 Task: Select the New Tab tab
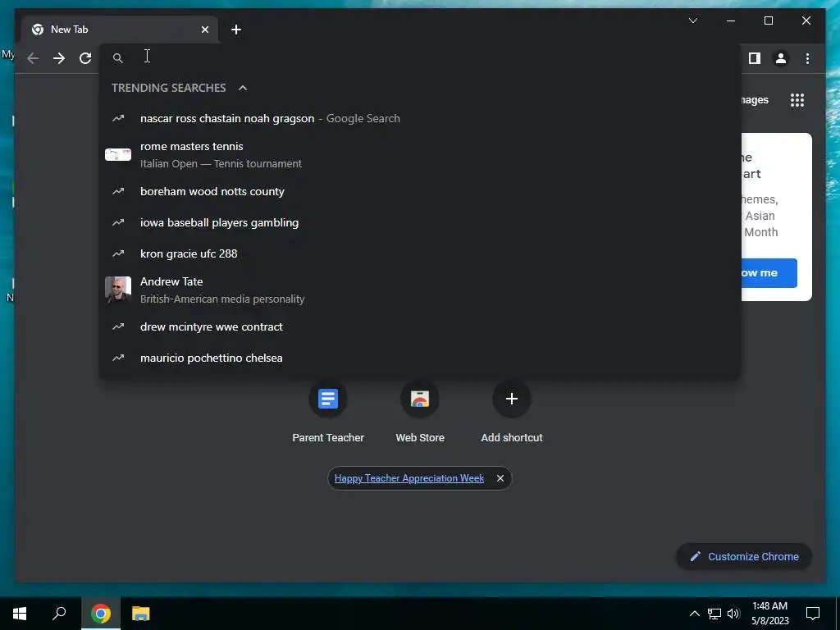(x=120, y=30)
